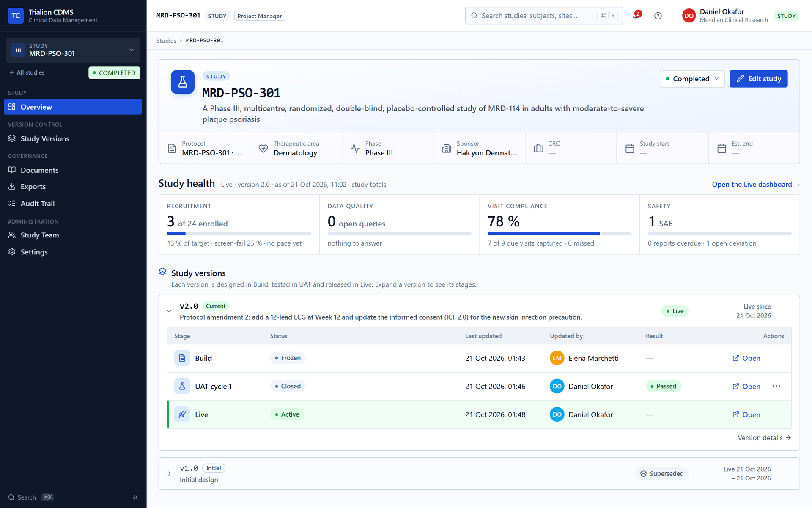Image resolution: width=812 pixels, height=508 pixels.
Task: Click the Study versions layers icon
Action: click(x=162, y=272)
